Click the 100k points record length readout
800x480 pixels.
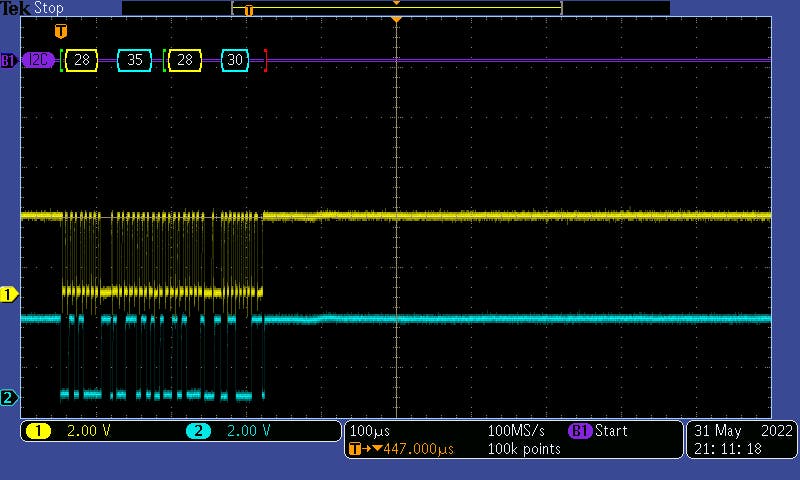click(524, 449)
